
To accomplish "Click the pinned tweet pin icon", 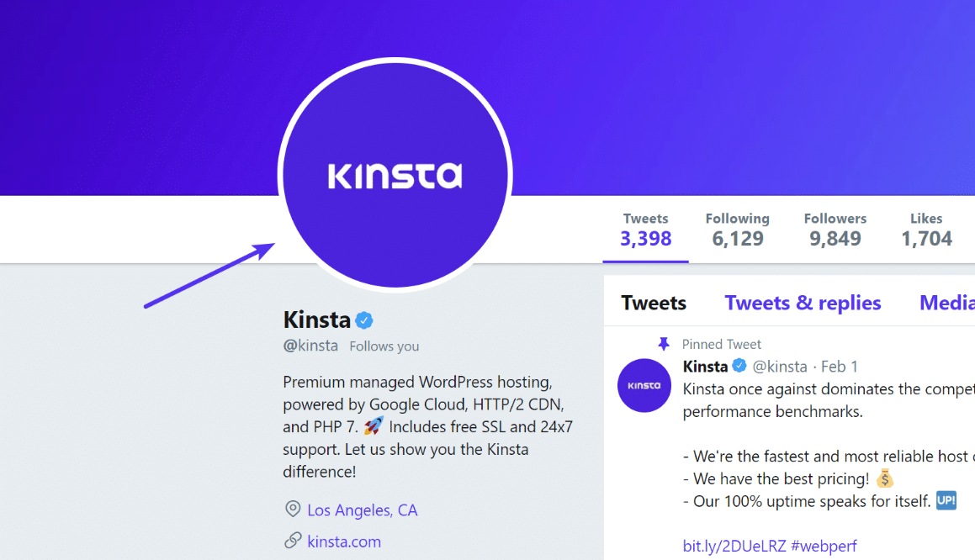I will pos(663,344).
